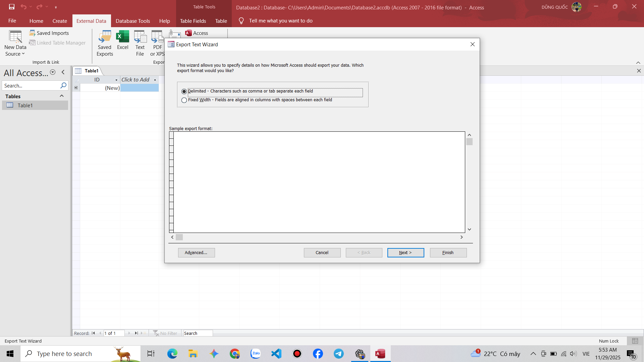The width and height of the screenshot is (644, 362).
Task: Click the Excel export icon
Action: (122, 37)
